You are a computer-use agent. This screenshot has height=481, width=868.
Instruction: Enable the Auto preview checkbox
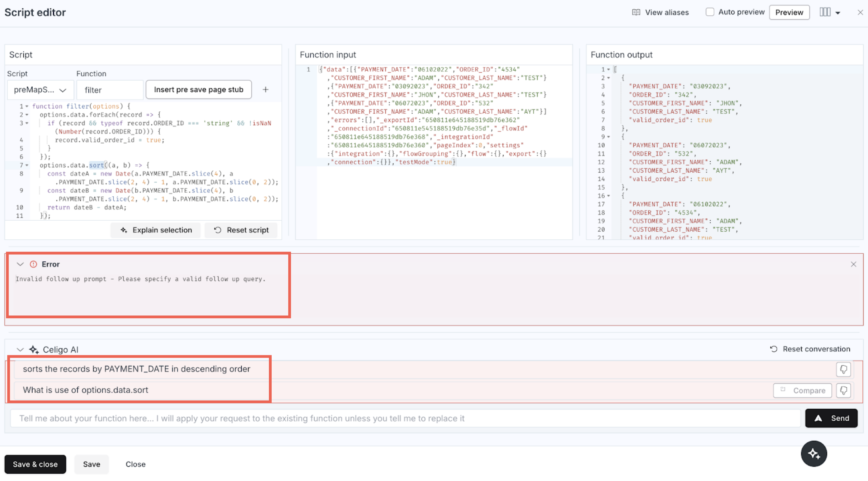[710, 12]
